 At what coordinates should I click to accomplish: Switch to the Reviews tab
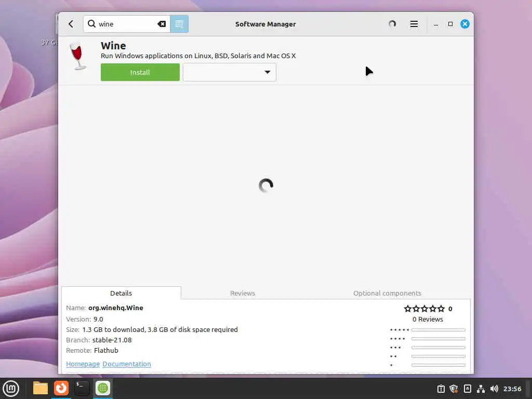(x=243, y=293)
